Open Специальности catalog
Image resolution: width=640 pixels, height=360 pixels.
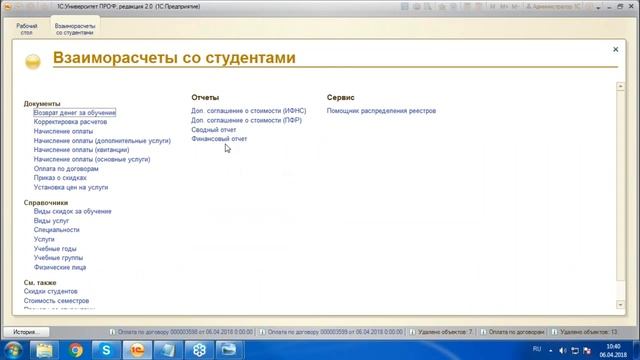coord(56,230)
